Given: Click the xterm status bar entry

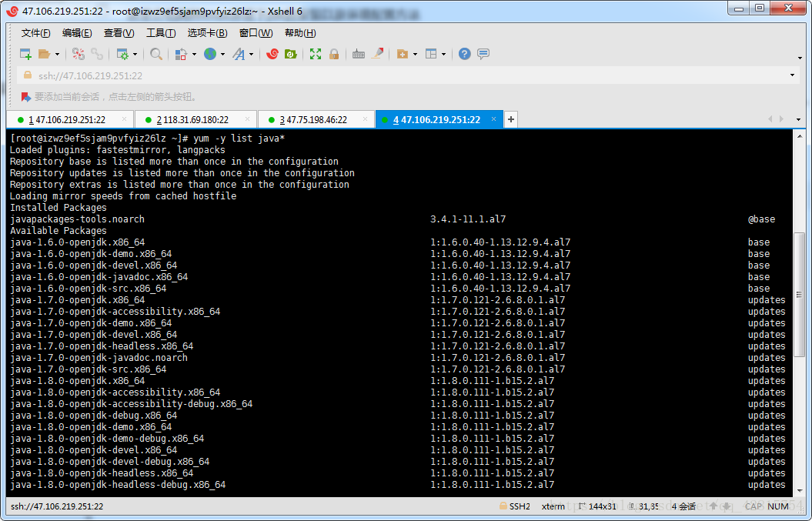Looking at the screenshot, I should tap(553, 506).
